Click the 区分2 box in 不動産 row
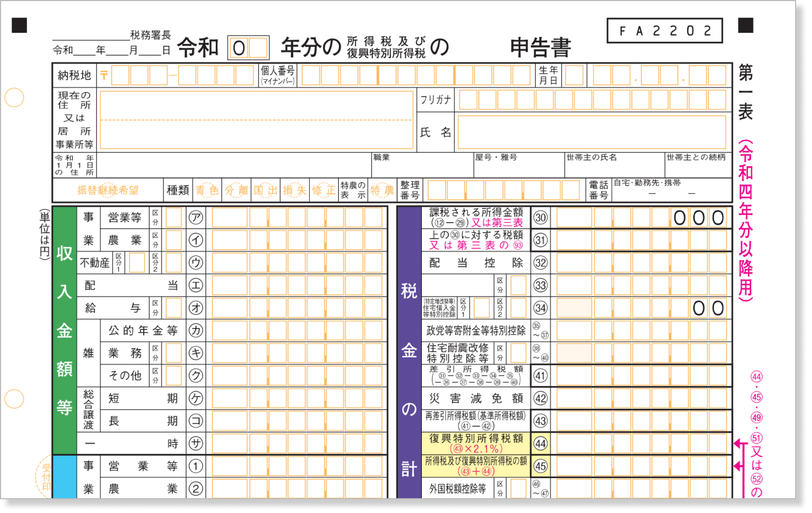 (173, 263)
